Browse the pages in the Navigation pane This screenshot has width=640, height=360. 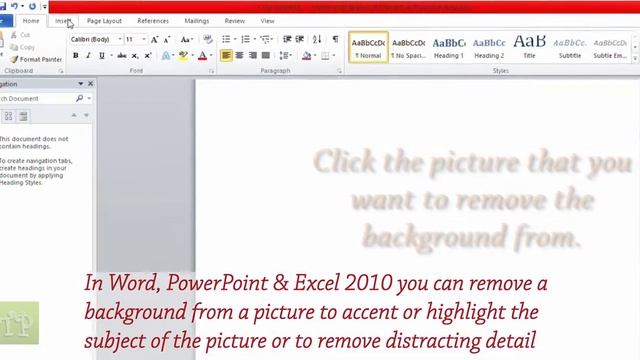click(x=9, y=116)
